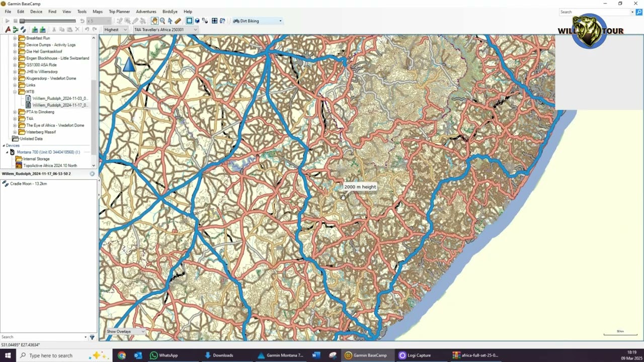This screenshot has height=362, width=644.
Task: Select Willem_Rudolph_2024-11-03 list item
Action: [x=59, y=99]
